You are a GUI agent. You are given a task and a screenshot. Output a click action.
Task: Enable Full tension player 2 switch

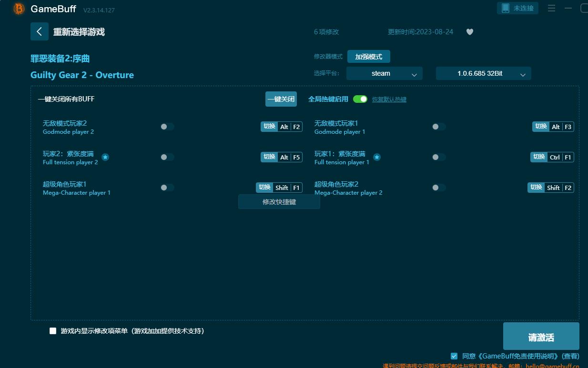tap(167, 157)
